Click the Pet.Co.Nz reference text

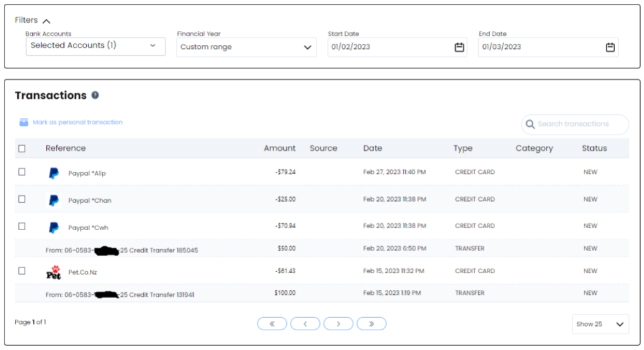pyautogui.click(x=82, y=272)
